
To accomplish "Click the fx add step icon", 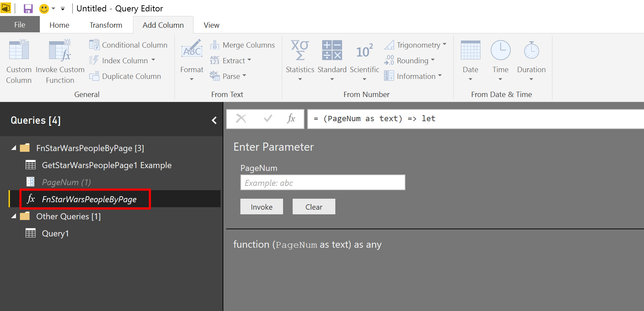I will tap(291, 118).
